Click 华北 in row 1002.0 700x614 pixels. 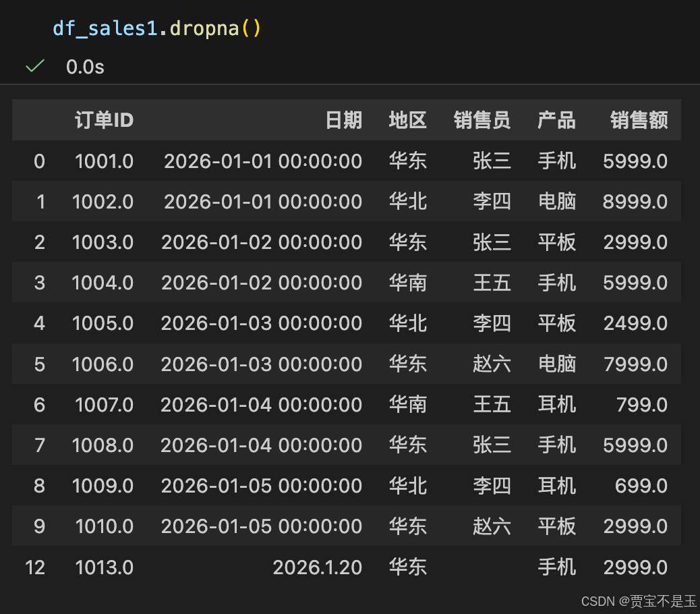point(407,202)
